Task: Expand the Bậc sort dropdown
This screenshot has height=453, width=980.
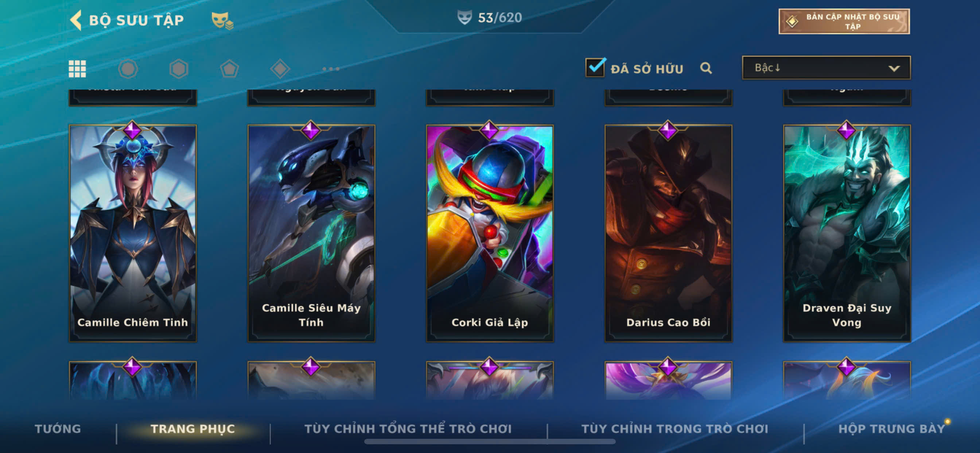Action: (x=826, y=68)
